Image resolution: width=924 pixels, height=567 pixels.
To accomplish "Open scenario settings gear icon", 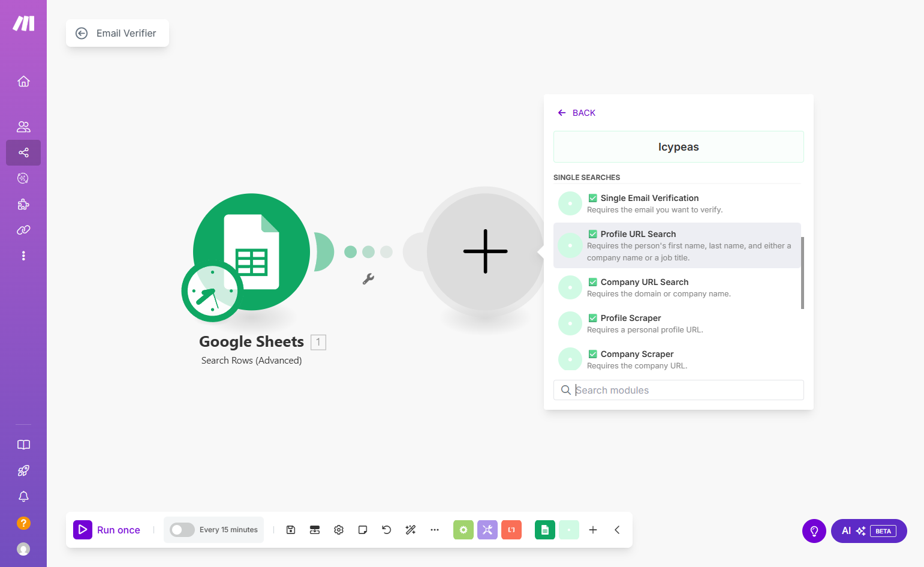I will tap(339, 530).
